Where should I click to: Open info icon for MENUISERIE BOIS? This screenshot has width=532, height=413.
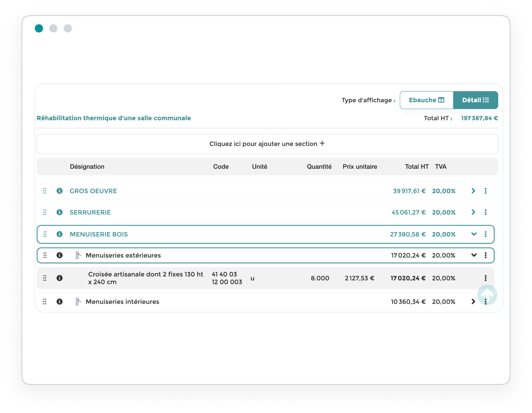[x=59, y=234]
